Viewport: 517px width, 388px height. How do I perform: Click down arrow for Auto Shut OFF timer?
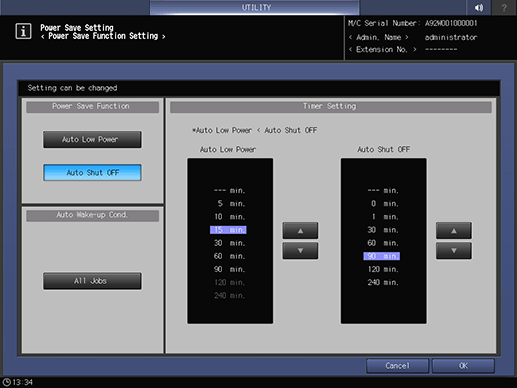(x=454, y=251)
